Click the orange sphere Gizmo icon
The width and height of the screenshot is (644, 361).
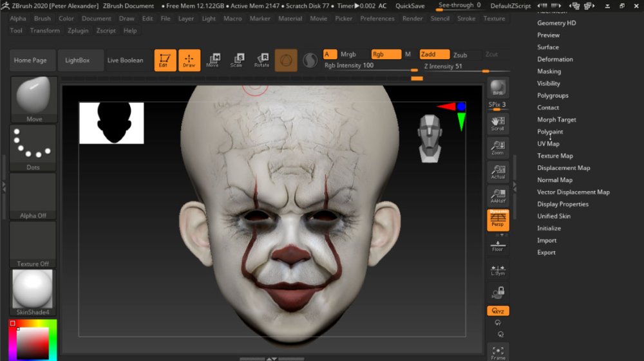[x=286, y=60]
